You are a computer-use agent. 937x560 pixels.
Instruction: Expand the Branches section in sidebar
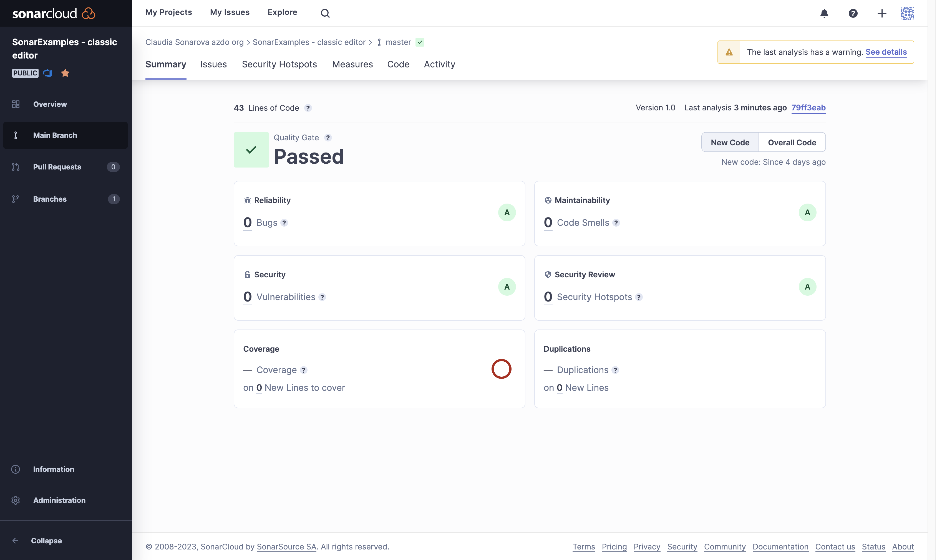(65, 199)
